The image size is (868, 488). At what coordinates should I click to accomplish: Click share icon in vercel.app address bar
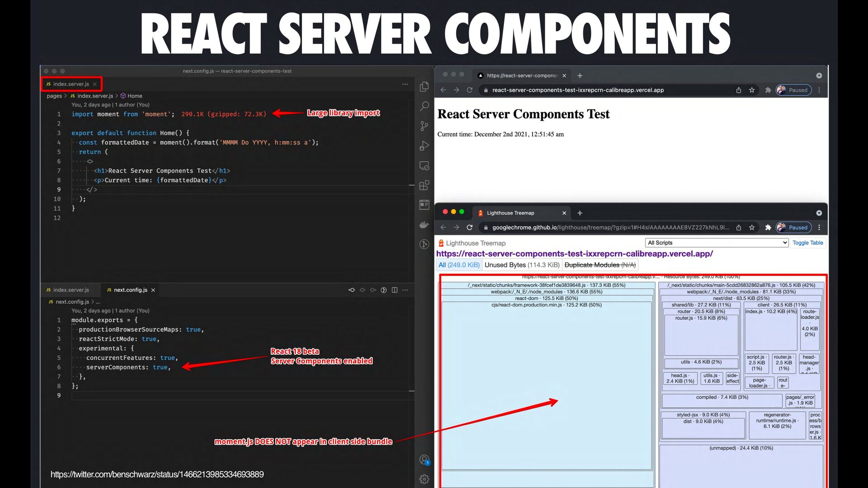coord(739,90)
